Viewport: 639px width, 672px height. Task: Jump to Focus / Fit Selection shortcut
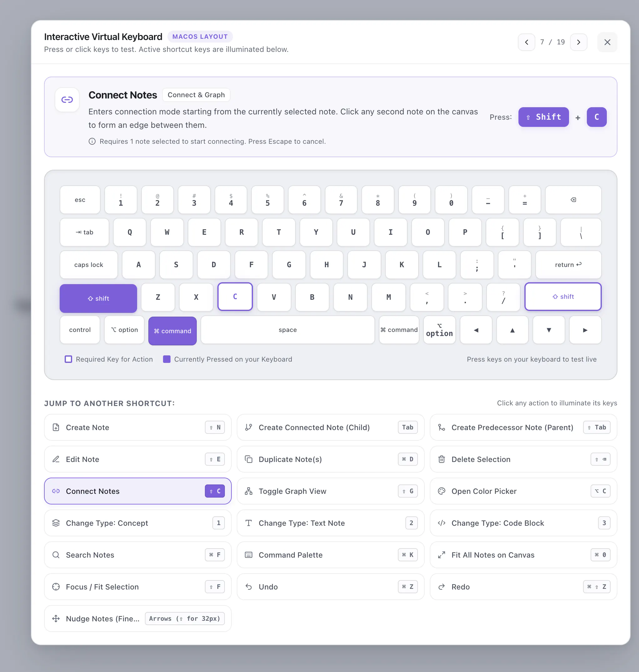coord(138,587)
